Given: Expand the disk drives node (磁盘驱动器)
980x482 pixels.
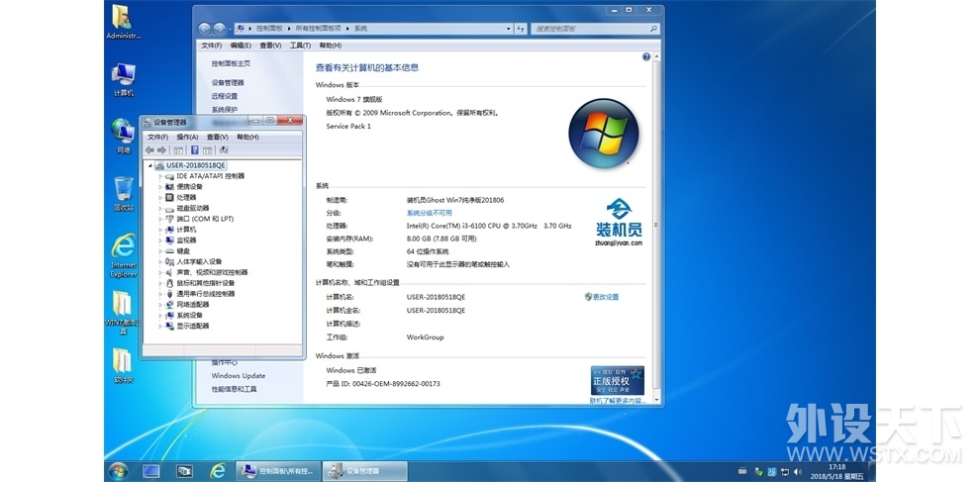Looking at the screenshot, I should (x=160, y=208).
